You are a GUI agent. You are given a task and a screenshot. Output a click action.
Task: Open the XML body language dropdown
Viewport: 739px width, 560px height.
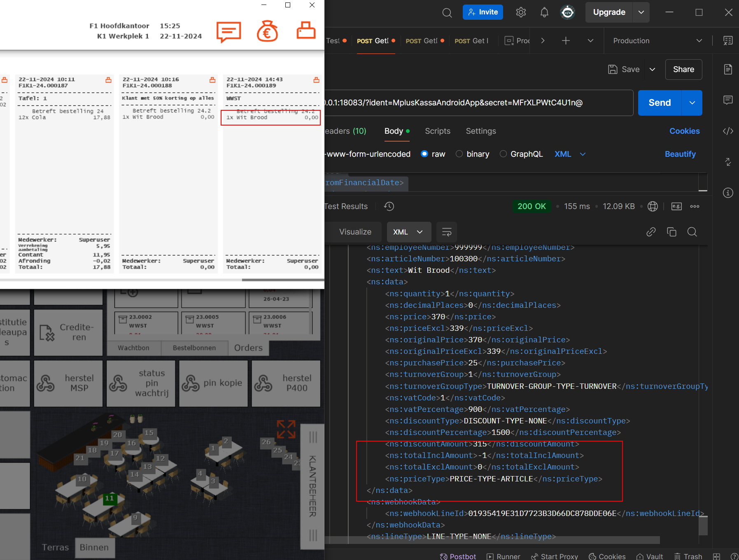point(570,154)
